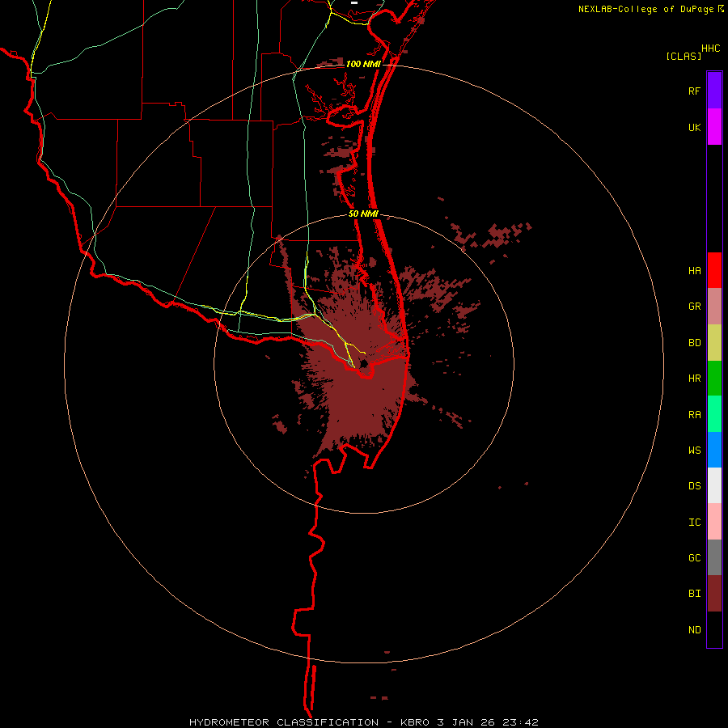The width and height of the screenshot is (728, 728).
Task: Click the "ND" legend label
Action: (x=694, y=630)
